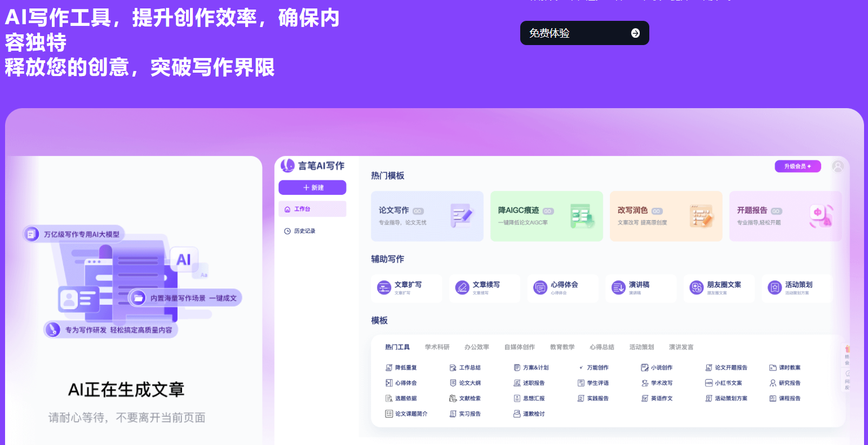Switch to the 自媒体创作 tab
Viewport: 868px width, 445px height.
pyautogui.click(x=519, y=347)
